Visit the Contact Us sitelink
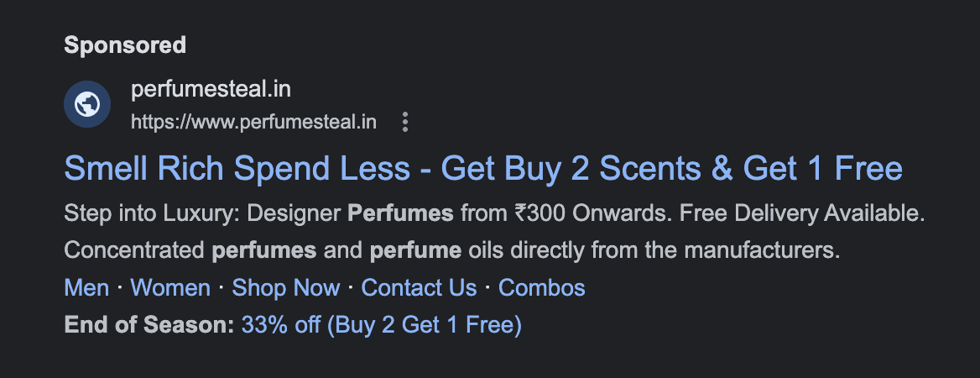The height and width of the screenshot is (378, 980). (419, 288)
